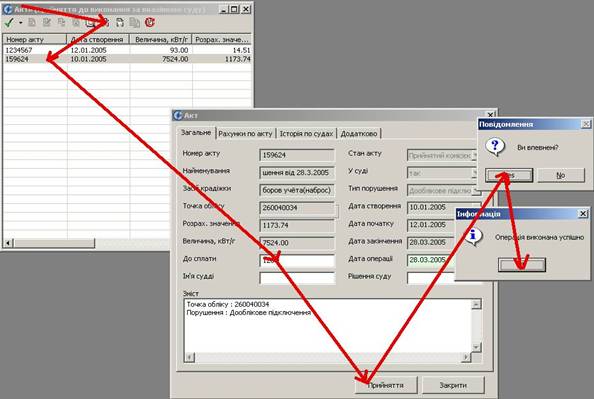Click the first greyed document toolbar icon
Image resolution: width=594 pixels, height=399 pixels.
click(x=32, y=23)
